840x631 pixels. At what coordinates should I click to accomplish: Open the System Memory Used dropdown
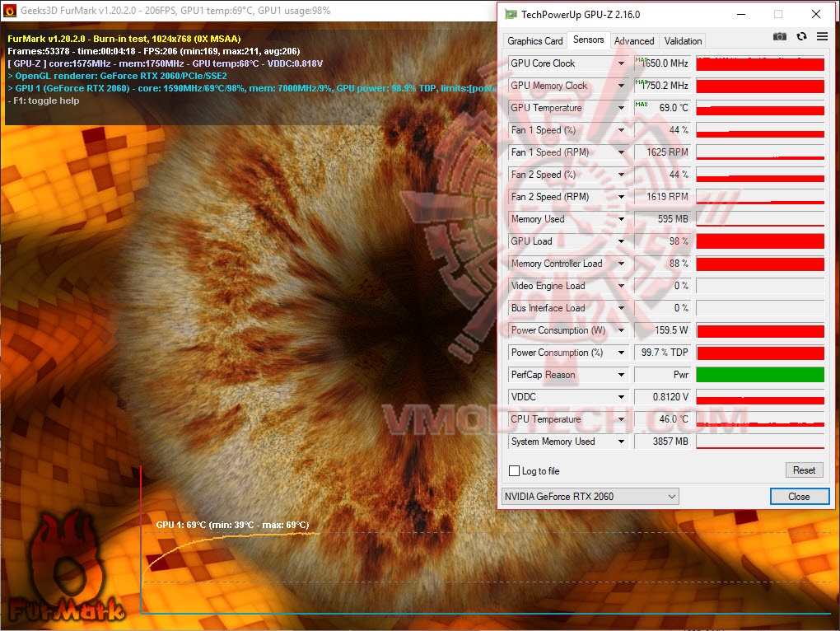point(622,442)
